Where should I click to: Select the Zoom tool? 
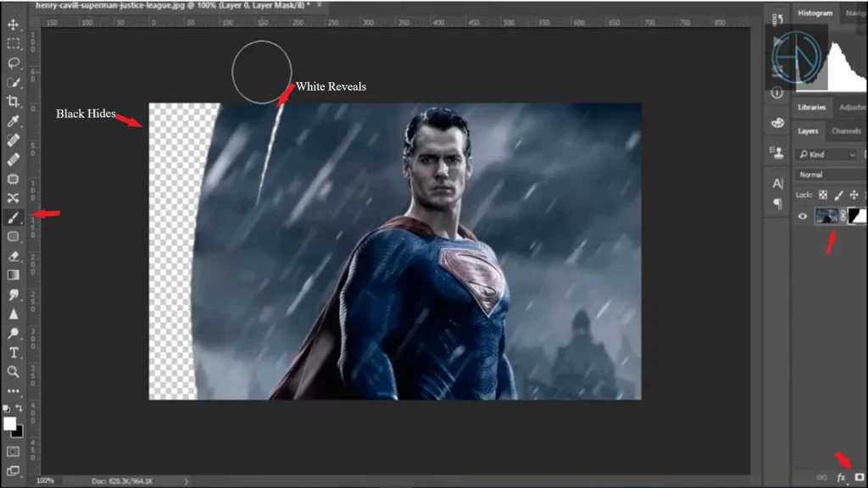pos(14,372)
